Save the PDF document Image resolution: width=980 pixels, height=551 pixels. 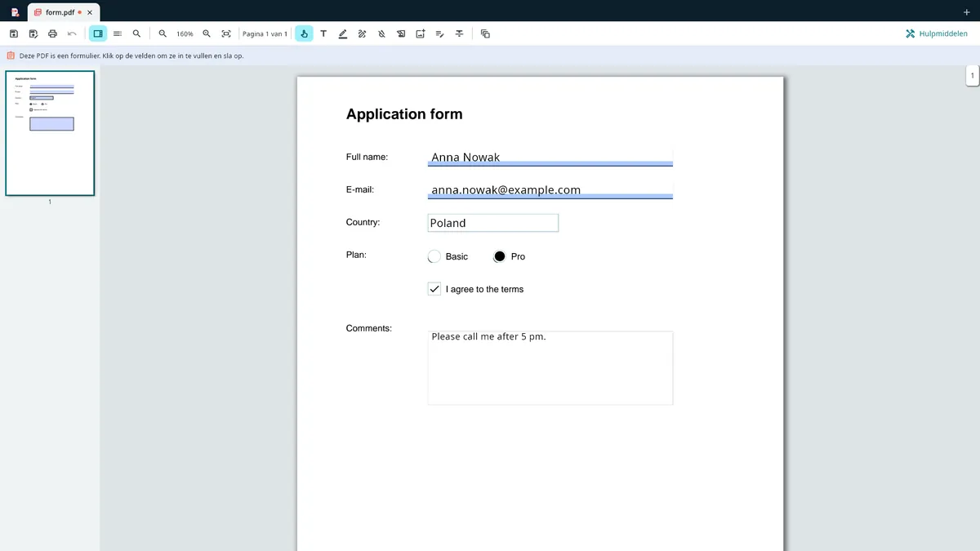(14, 33)
